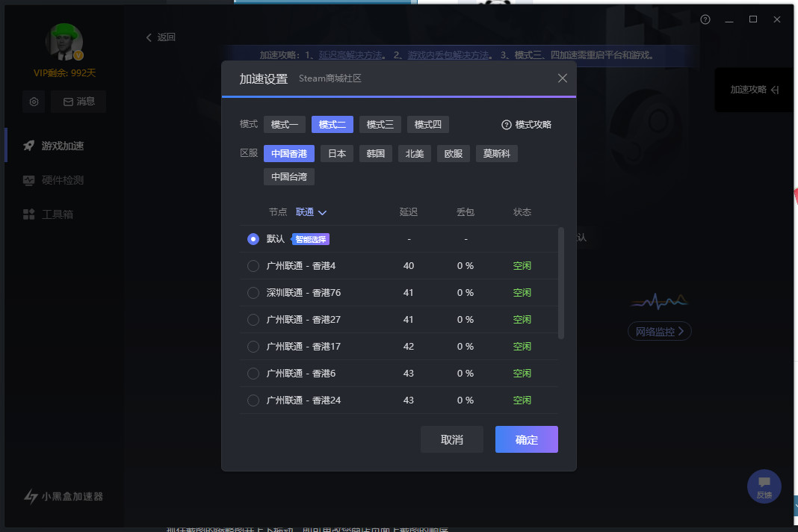This screenshot has width=798, height=532.
Task: Select the 韩国 server region
Action: pos(375,153)
